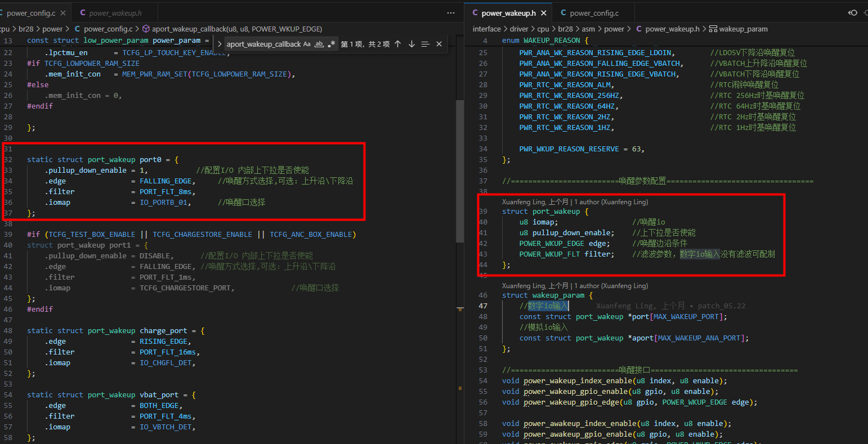Click the power_wakeup.h file name in the right breadcrumb
Image resolution: width=868 pixels, height=444 pixels.
[672, 29]
